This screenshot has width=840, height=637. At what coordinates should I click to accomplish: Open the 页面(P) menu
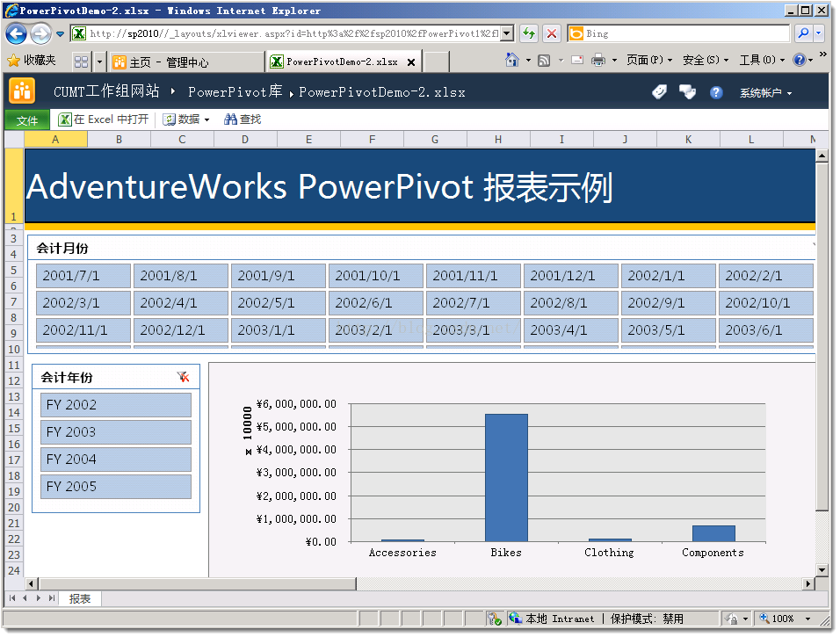pyautogui.click(x=648, y=60)
